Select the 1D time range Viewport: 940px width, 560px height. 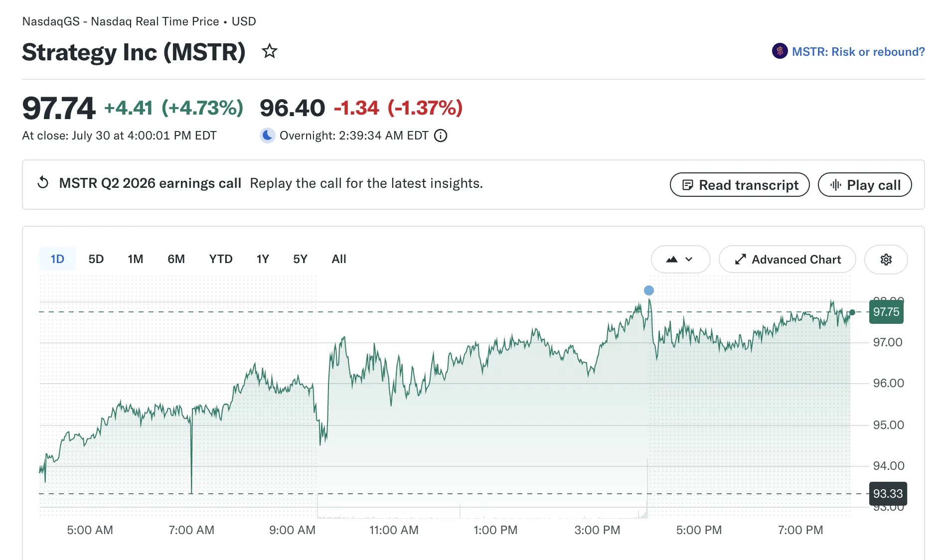click(x=57, y=259)
